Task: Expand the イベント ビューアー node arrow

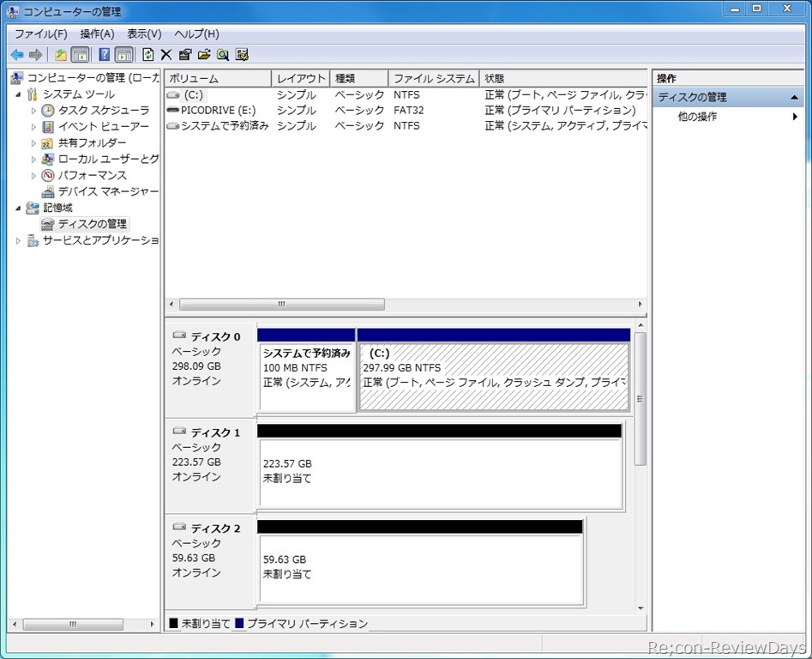Action: click(x=33, y=127)
